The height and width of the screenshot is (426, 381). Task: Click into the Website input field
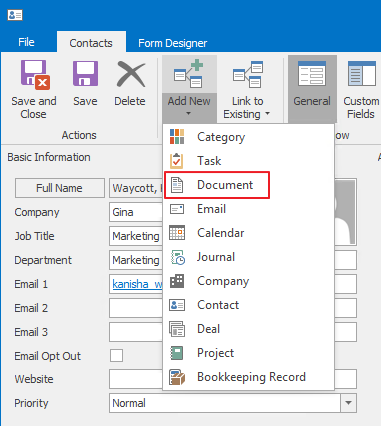coord(233,379)
